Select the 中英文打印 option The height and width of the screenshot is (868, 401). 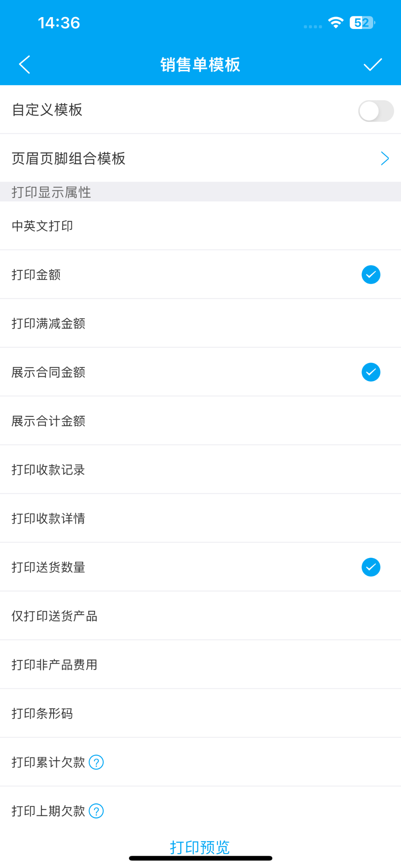[200, 226]
